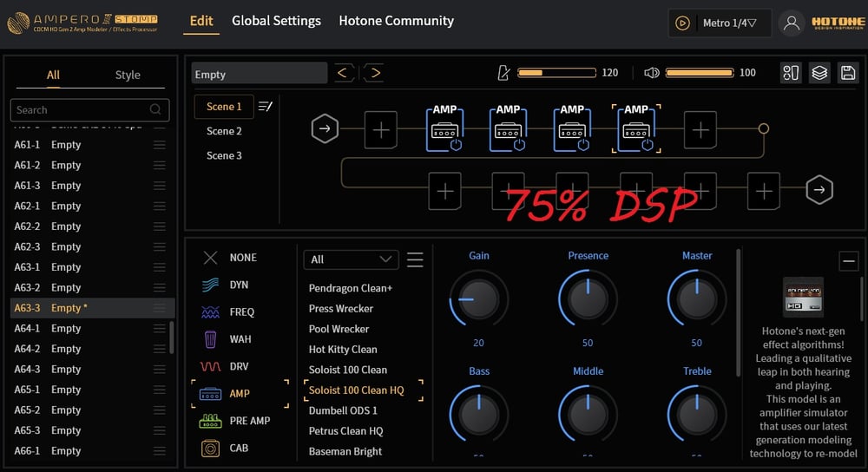
Task: Click the signal chain output node
Action: coord(819,190)
